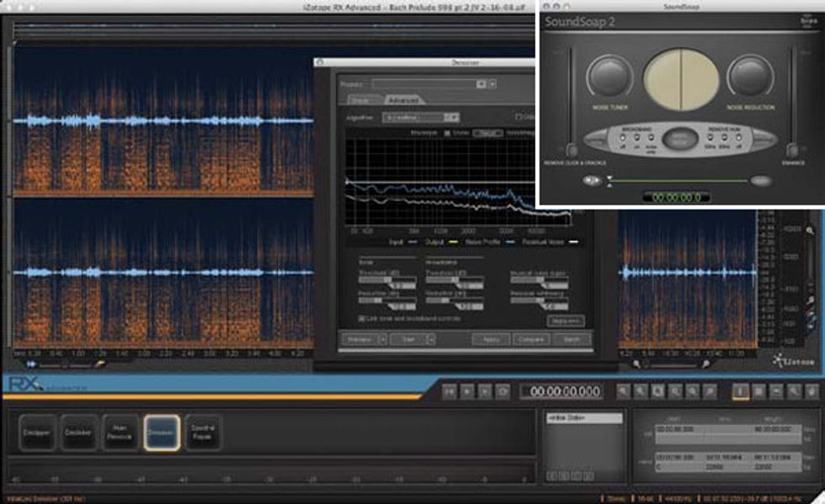Open the Algorithm dropdown in Denoiser
Image resolution: width=825 pixels, height=504 pixels.
click(x=421, y=117)
